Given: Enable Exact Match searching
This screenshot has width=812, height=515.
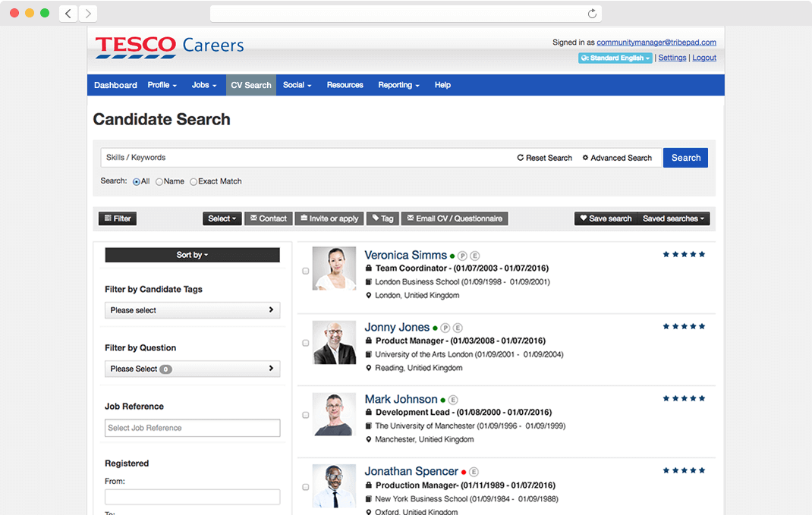Looking at the screenshot, I should click(x=192, y=181).
